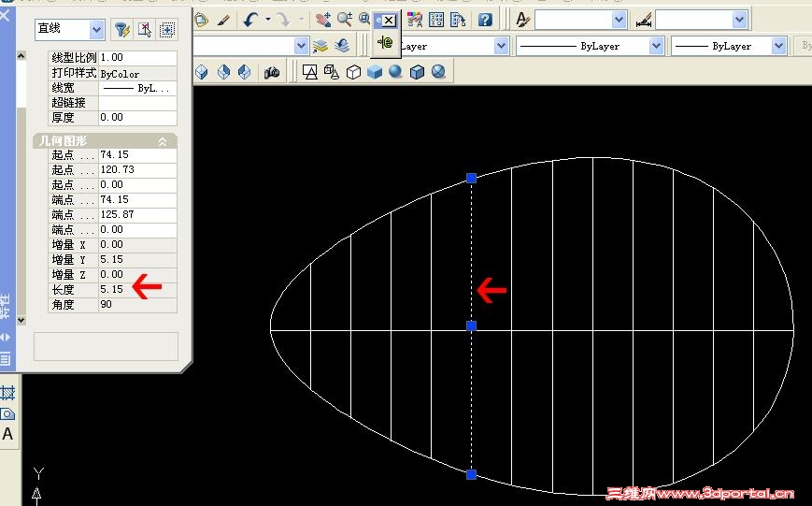Toggle auto-hide arrows on properties palette

5,337
